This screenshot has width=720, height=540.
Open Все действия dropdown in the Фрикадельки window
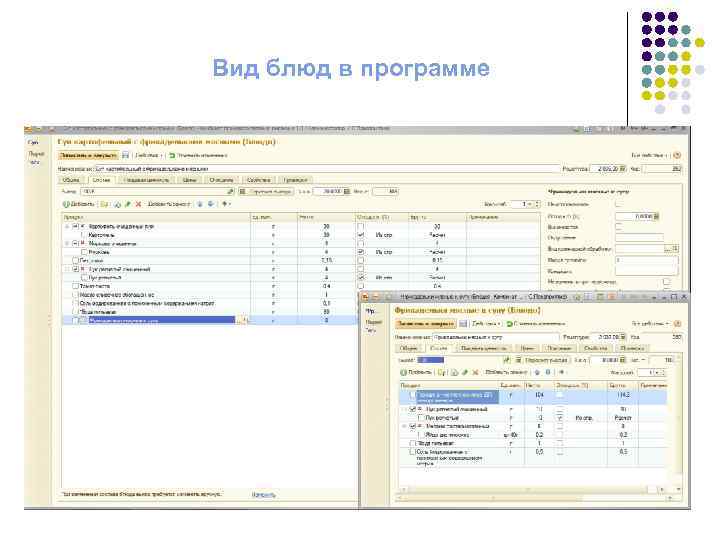[651, 324]
